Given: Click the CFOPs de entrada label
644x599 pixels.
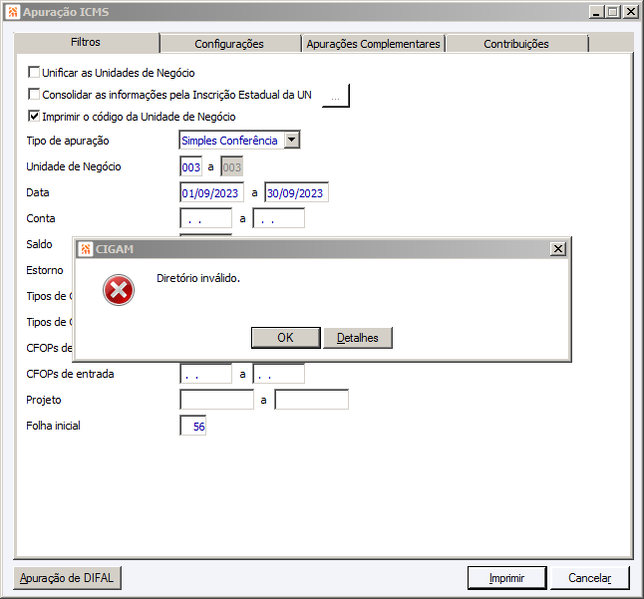Looking at the screenshot, I should click(x=70, y=374).
